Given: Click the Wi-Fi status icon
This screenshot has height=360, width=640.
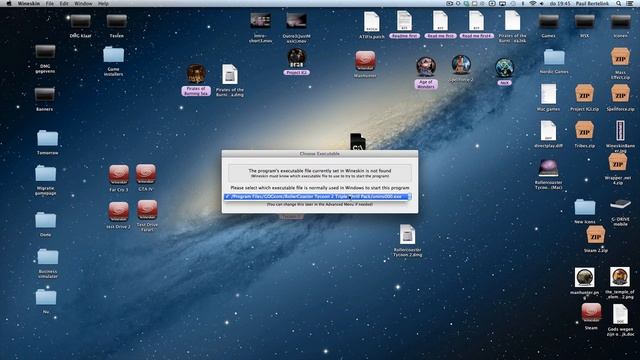Looking at the screenshot, I should (x=533, y=3).
